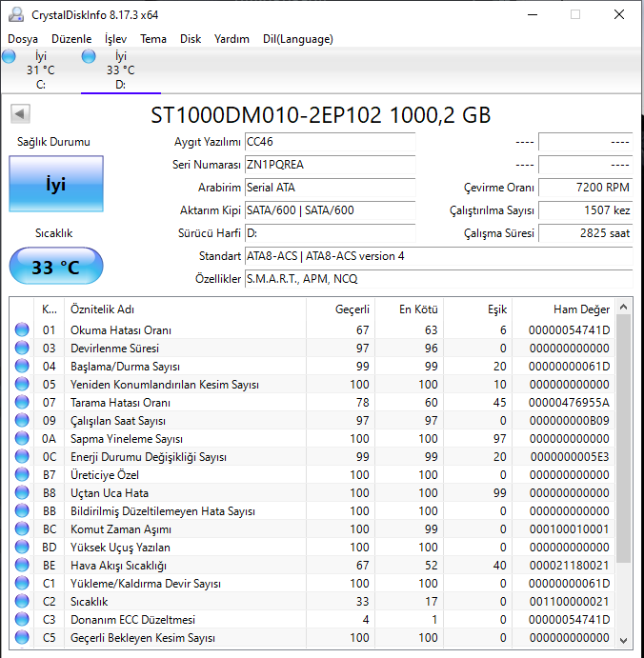The image size is (644, 658).
Task: Click status orb for Yükleme/Kaldırma Devir Sayısı
Action: 22,583
